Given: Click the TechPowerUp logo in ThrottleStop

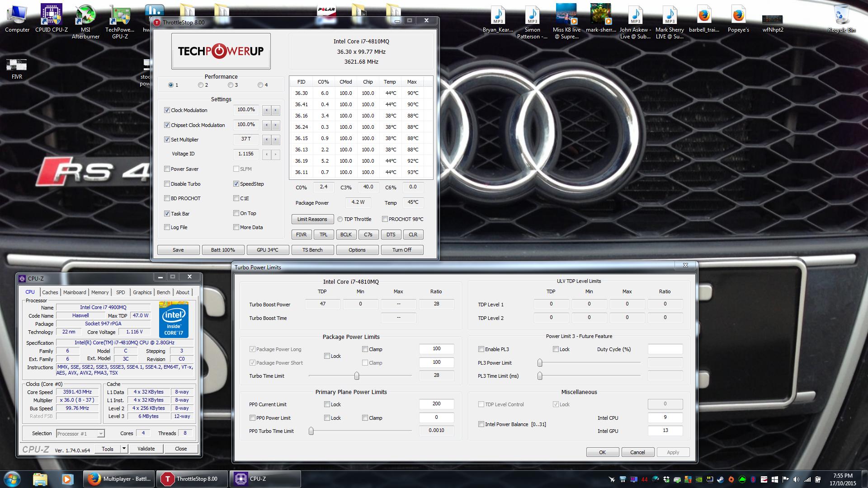Looking at the screenshot, I should point(221,51).
